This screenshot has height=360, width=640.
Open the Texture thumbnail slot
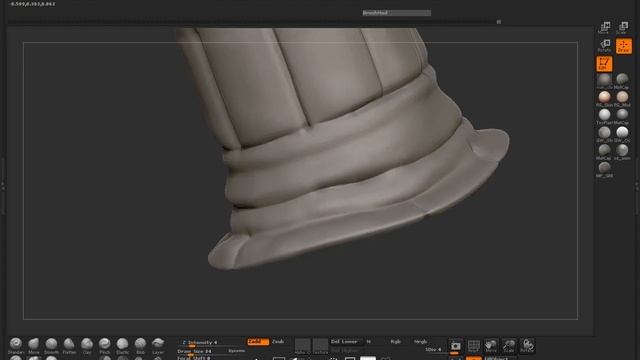pyautogui.click(x=320, y=346)
